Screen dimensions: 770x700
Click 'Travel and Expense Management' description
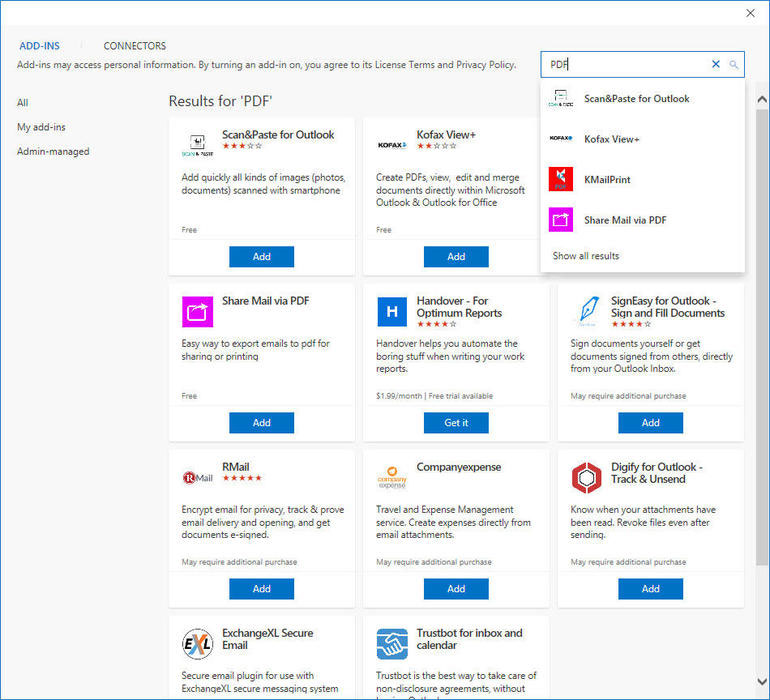click(453, 522)
